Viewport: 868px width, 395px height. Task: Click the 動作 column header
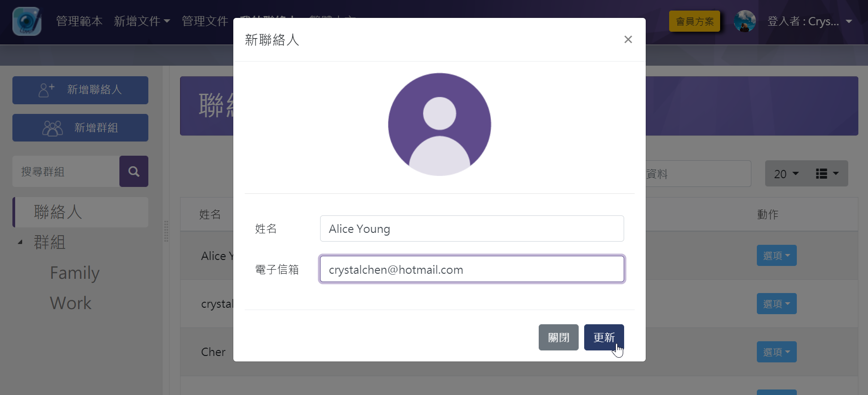767,214
